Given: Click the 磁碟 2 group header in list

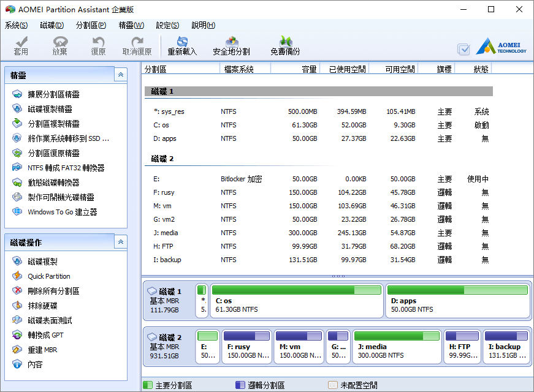Looking at the screenshot, I should point(319,159).
